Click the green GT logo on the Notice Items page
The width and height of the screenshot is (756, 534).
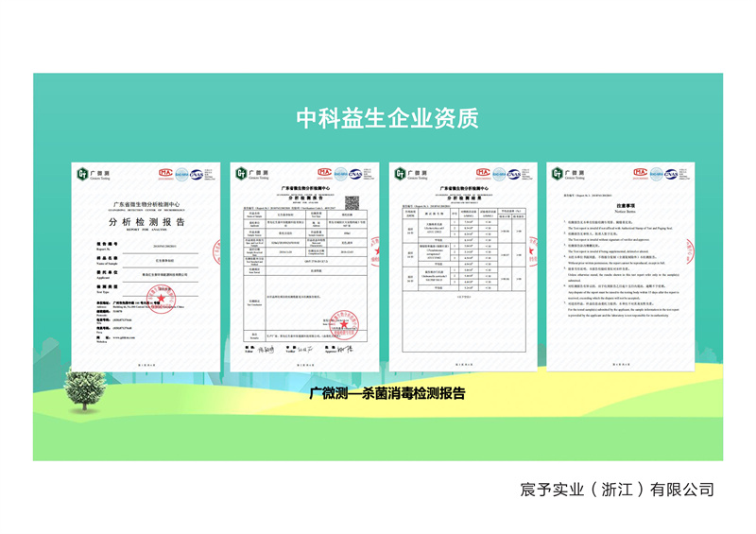click(x=558, y=174)
